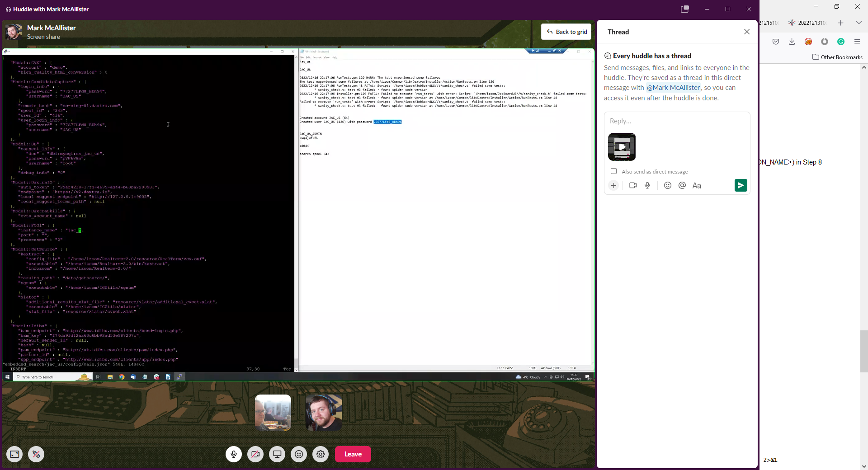Screen dimensions: 868x470
Task: Turn on the camera in the huddle
Action: 255,454
